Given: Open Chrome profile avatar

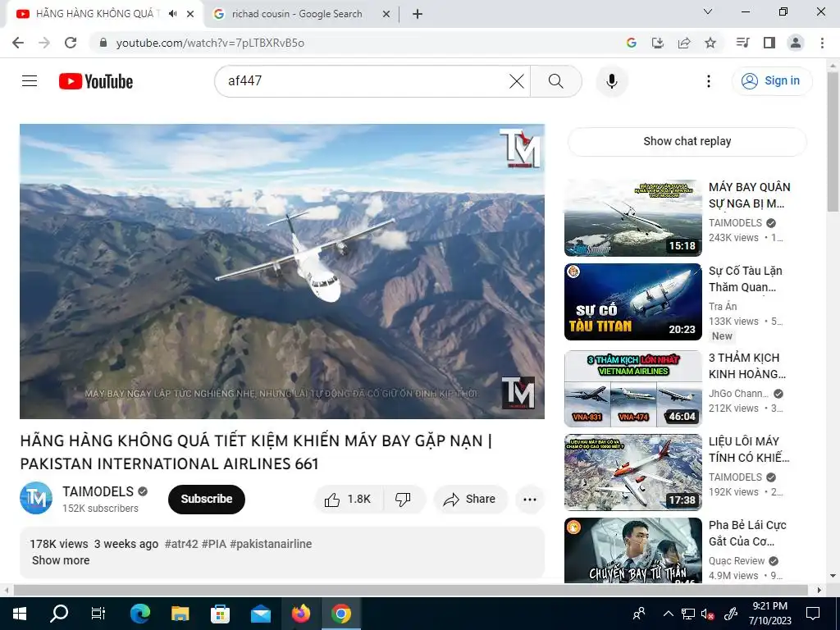Looking at the screenshot, I should pos(796,43).
